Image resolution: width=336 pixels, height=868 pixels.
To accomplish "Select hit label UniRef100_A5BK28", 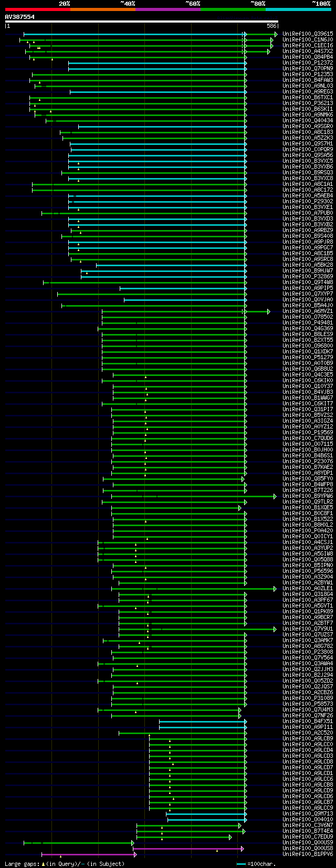I will 308,265.
